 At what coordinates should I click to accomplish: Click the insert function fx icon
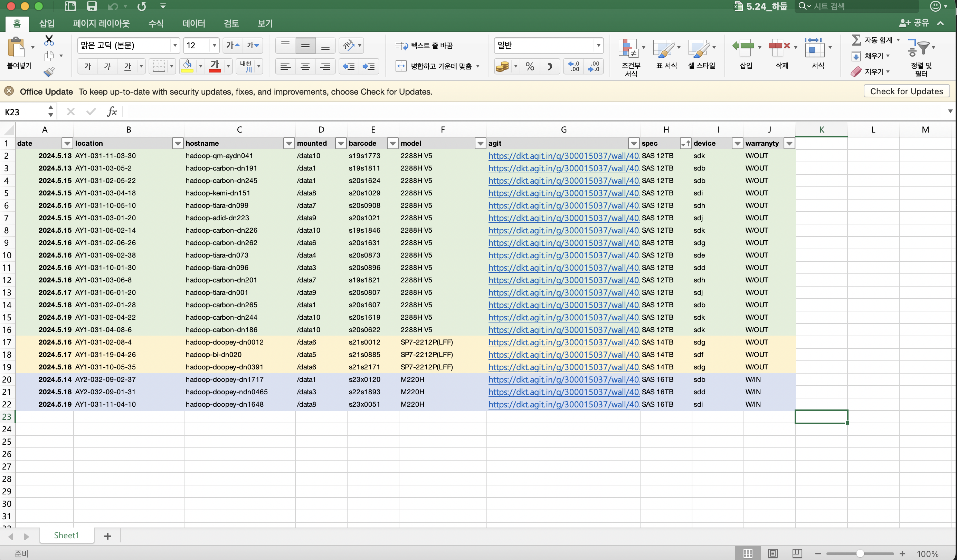point(112,112)
